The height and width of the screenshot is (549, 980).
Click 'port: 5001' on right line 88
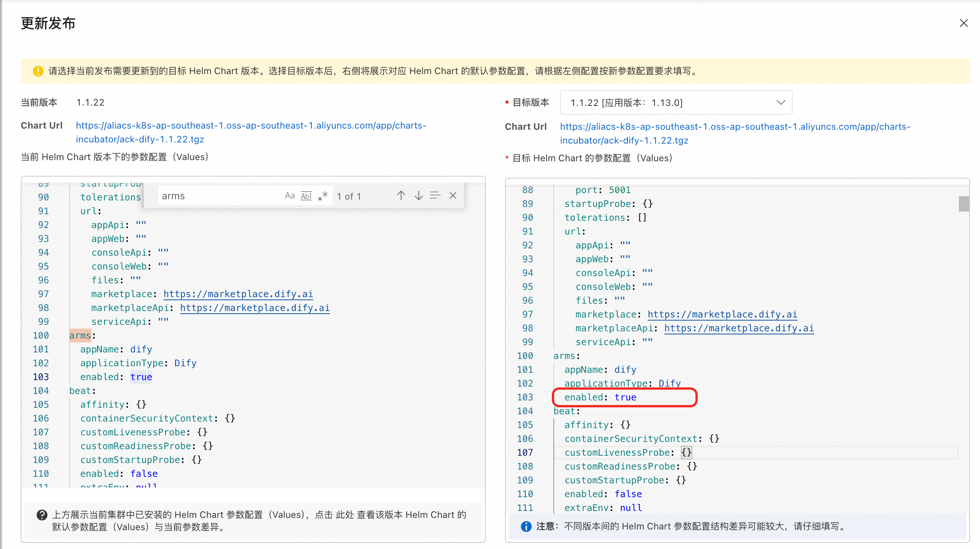(603, 190)
